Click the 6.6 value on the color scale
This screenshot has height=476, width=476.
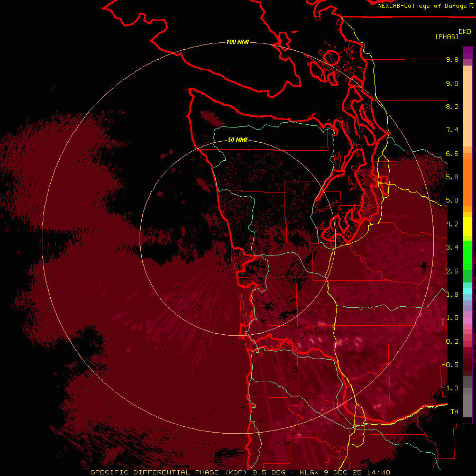452,153
